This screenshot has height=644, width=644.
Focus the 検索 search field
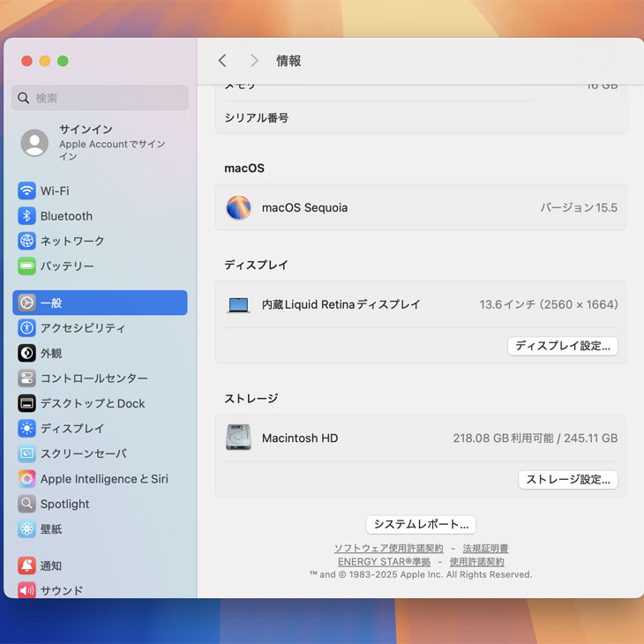coord(100,98)
